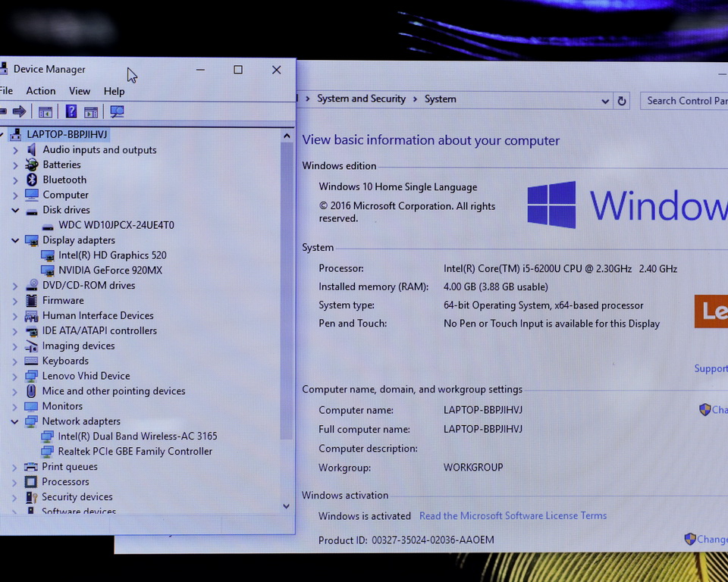Expand the Audio inputs and outputs node
Screen dimensions: 728x582
pos(15,150)
